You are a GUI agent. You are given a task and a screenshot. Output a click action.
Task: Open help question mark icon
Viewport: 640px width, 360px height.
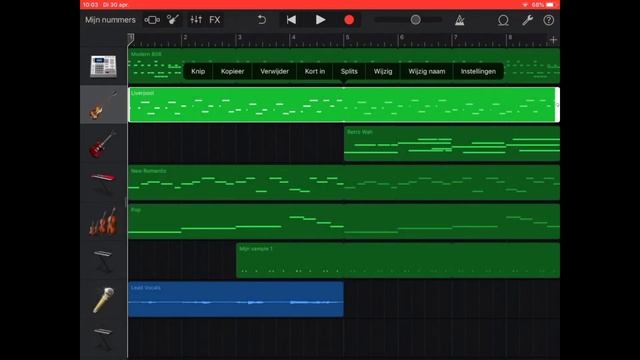549,20
